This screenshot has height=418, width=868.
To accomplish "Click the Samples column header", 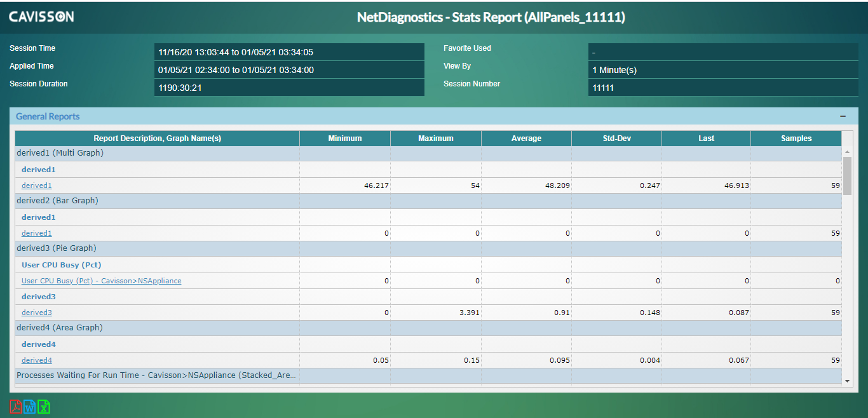I will (x=796, y=138).
